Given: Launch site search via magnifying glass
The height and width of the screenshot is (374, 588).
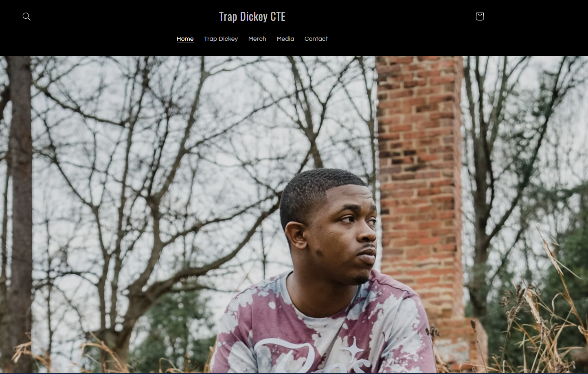Looking at the screenshot, I should (x=26, y=16).
